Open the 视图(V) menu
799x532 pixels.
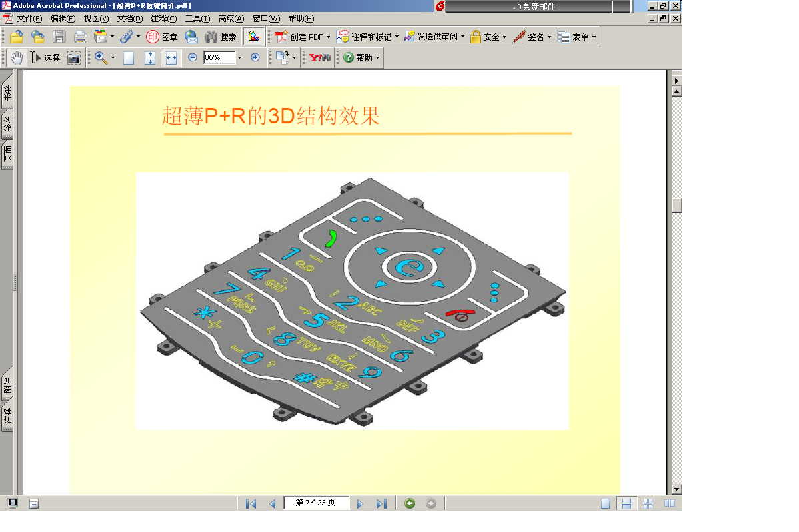point(97,19)
